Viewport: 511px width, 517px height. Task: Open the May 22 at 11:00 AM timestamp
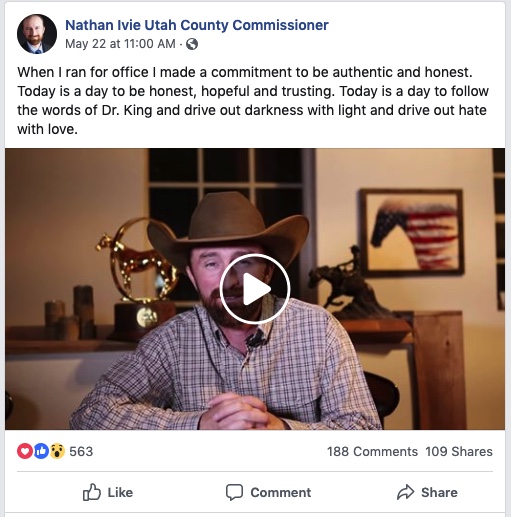coord(120,44)
